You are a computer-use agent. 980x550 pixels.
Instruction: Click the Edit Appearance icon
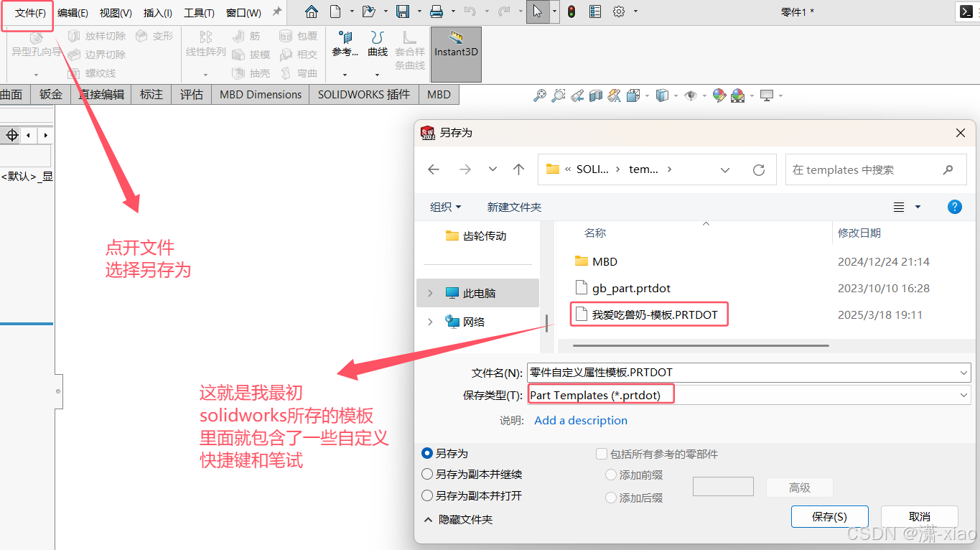(x=719, y=95)
